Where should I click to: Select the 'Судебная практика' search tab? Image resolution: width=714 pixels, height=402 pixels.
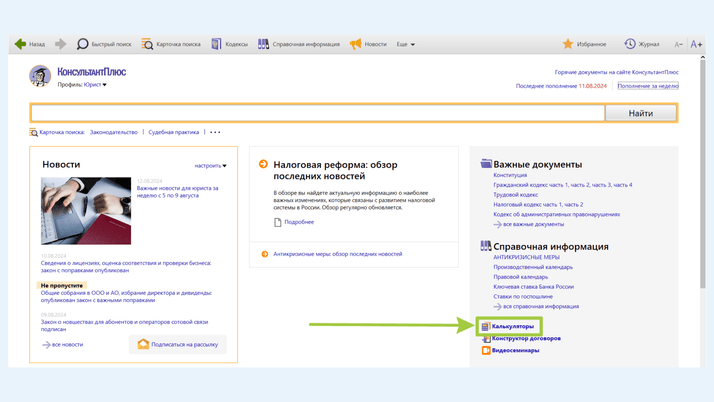point(174,132)
